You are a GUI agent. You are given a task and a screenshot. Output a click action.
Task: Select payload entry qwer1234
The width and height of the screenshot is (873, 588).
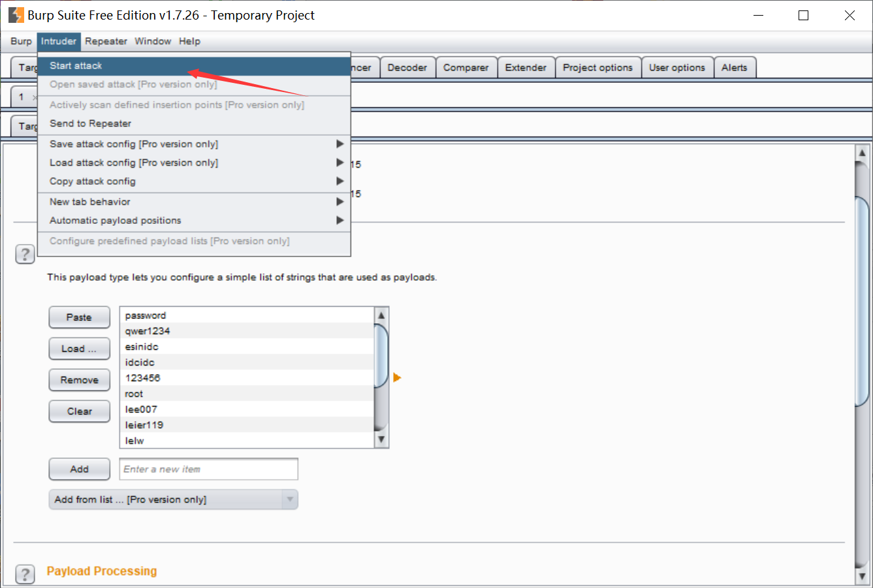pyautogui.click(x=247, y=331)
